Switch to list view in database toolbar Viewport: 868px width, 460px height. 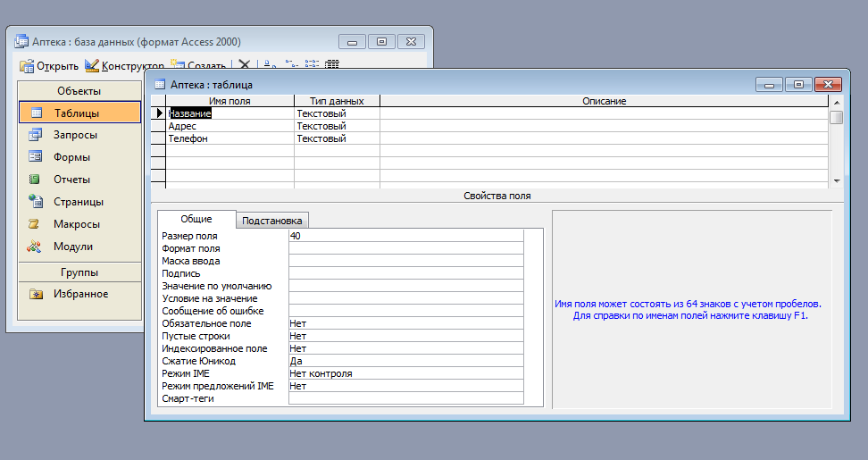312,64
